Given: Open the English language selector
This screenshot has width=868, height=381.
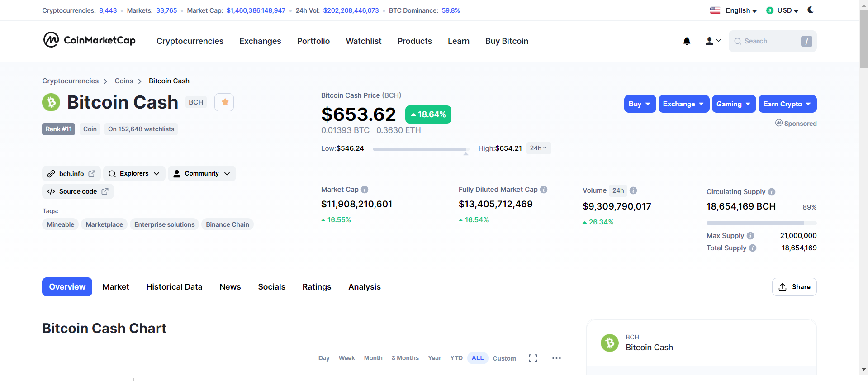Looking at the screenshot, I should coord(741,10).
